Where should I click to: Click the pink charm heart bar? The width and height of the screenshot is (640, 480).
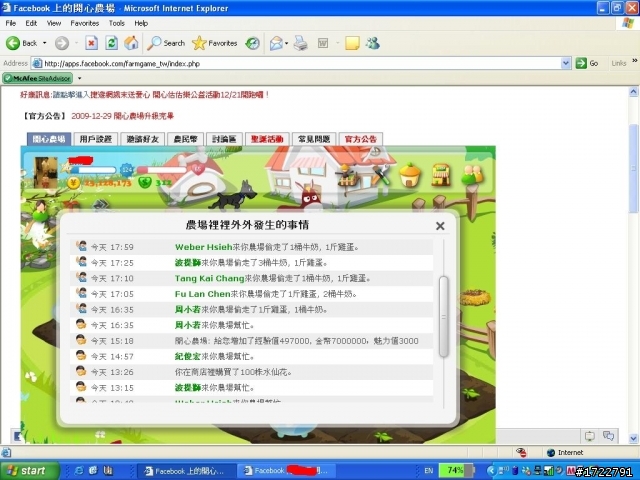point(164,169)
